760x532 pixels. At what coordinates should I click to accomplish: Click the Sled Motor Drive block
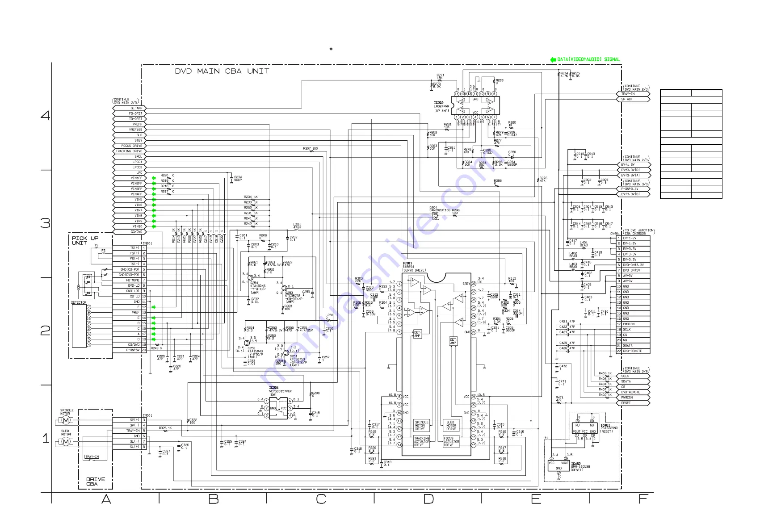451,426
